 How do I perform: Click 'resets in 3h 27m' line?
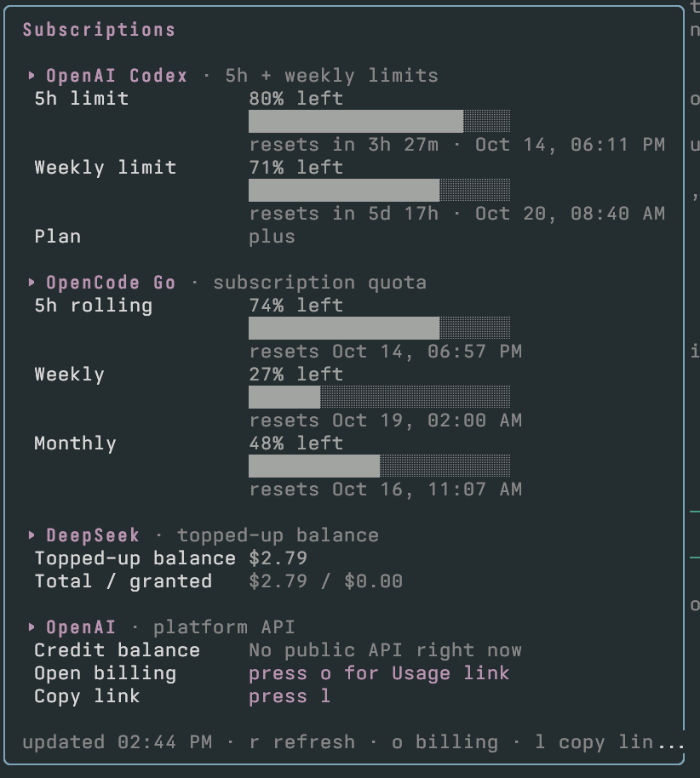point(456,145)
